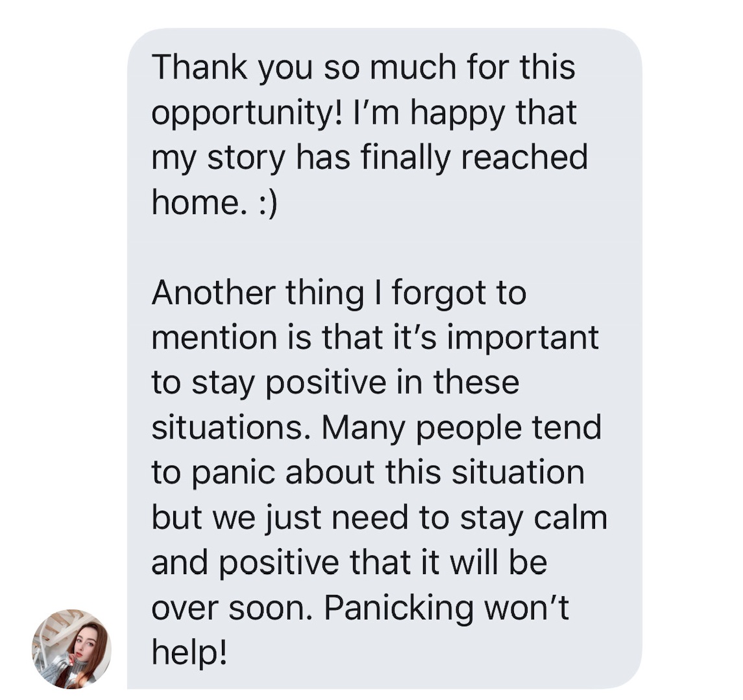Select the "my story has finally reached" line
The height and width of the screenshot is (700, 743).
coord(370,159)
